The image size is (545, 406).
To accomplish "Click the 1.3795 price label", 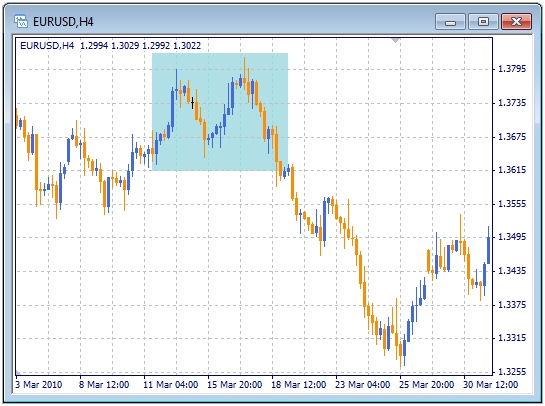I will click(512, 69).
